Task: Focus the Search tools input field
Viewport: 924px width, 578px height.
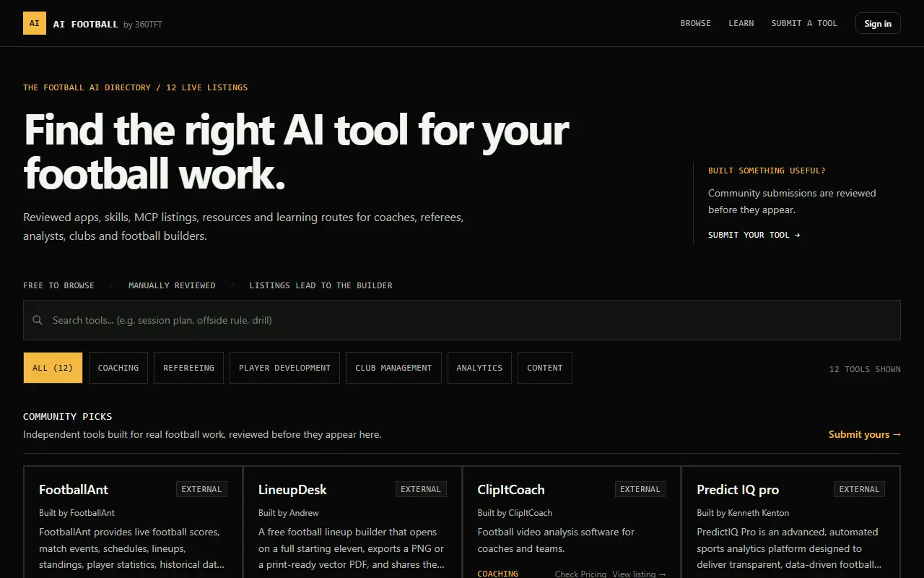Action: click(x=462, y=320)
